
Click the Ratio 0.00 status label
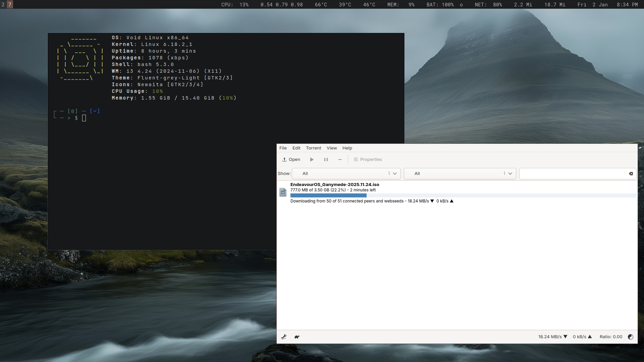[611, 337]
